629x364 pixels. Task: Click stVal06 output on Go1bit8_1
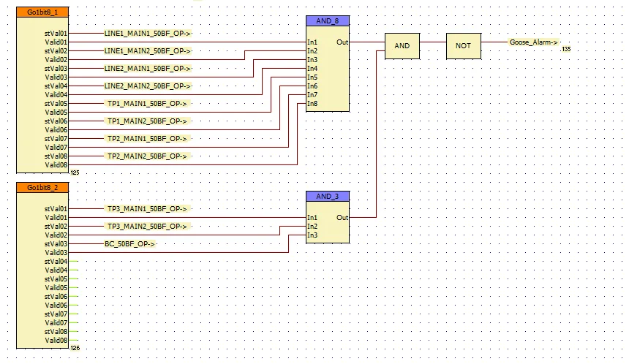56,121
